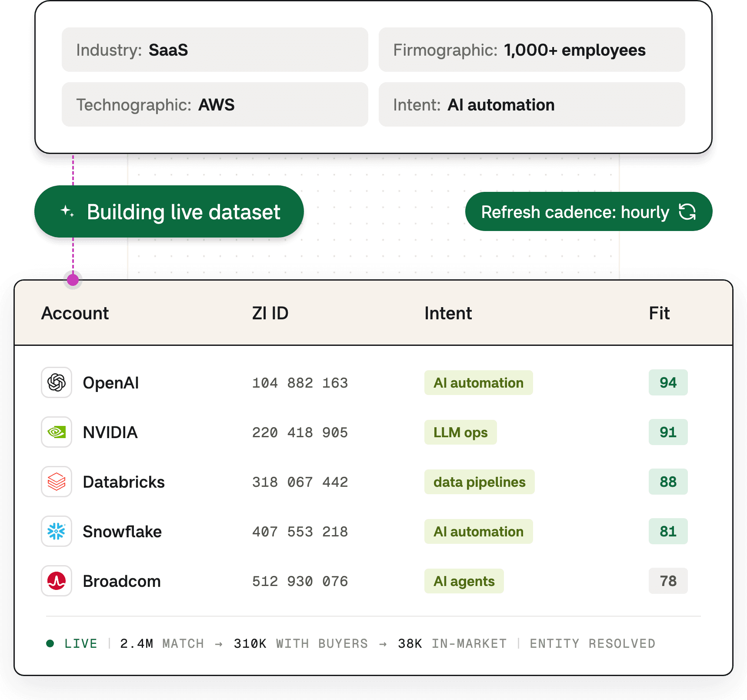
Task: Select the Firmographic: 1,000+ employees filter
Action: tap(532, 50)
